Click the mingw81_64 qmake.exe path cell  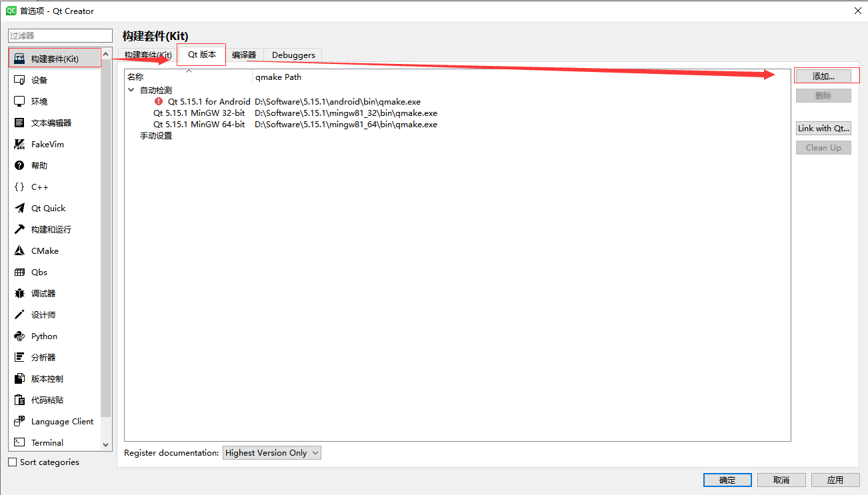point(346,125)
